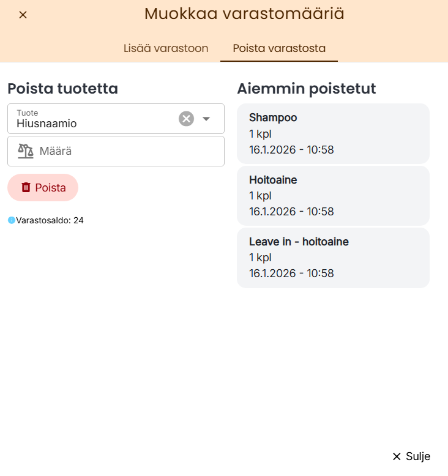Click the Muokkaa varastomäärää title
This screenshot has width=448, height=476.
tap(244, 14)
